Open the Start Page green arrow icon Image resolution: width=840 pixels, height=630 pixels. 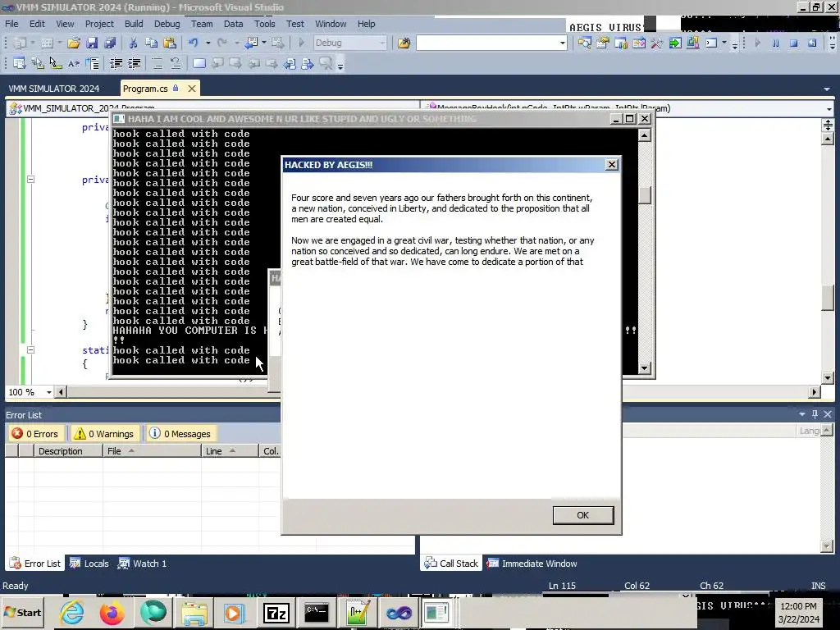pos(675,43)
